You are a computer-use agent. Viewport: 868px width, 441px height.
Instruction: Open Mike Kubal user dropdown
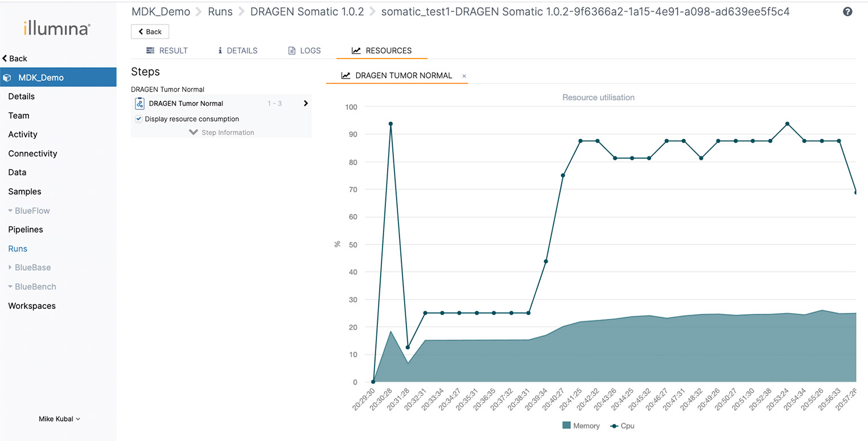(59, 419)
